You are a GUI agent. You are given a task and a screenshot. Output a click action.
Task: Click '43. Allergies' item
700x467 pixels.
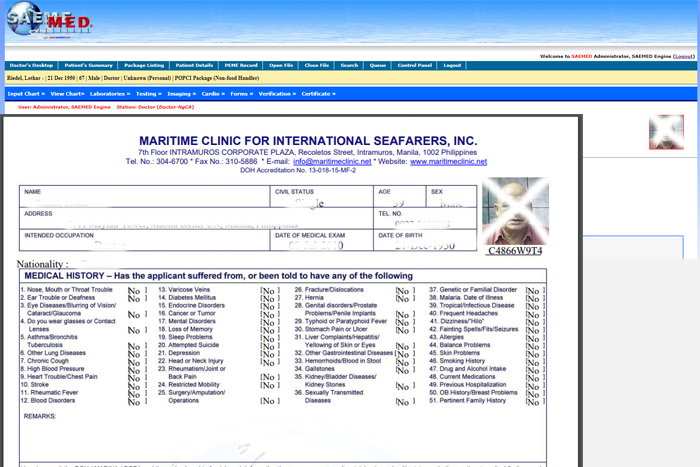[446, 337]
